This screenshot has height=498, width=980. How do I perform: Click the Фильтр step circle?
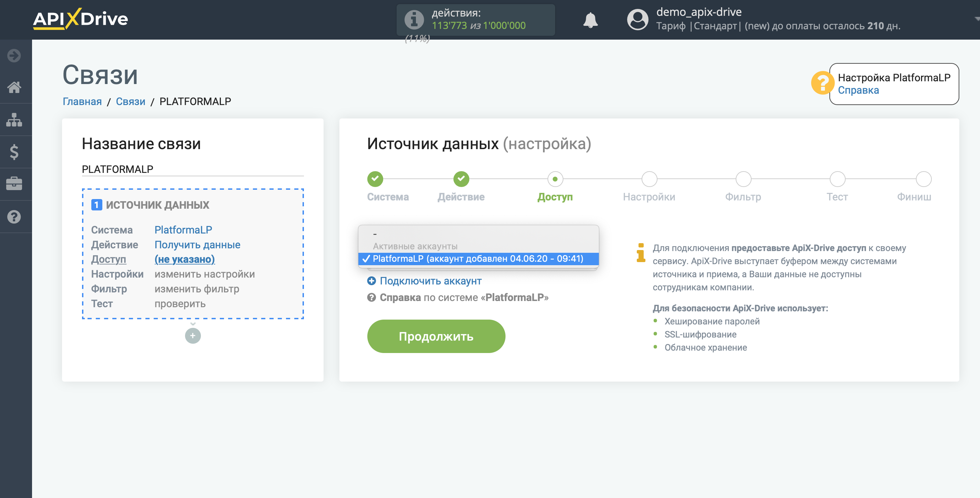(x=743, y=179)
